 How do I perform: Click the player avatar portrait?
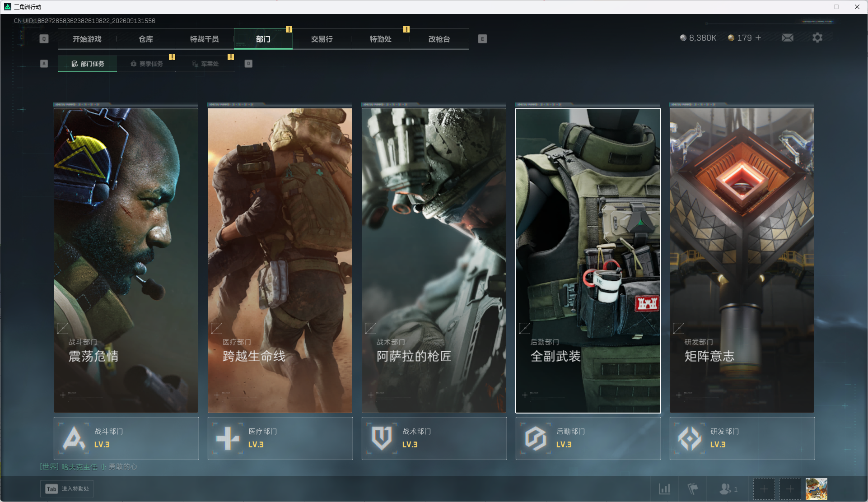[x=817, y=489]
